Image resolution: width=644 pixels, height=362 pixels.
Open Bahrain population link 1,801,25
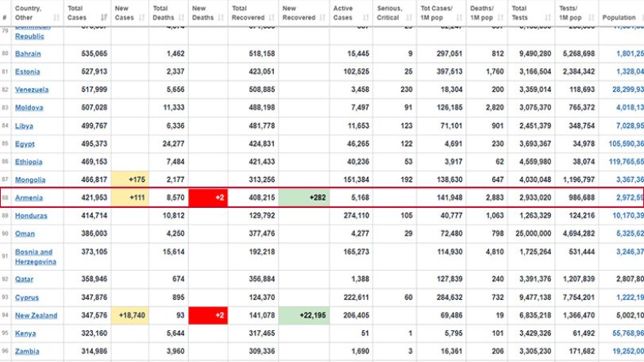[x=630, y=54]
